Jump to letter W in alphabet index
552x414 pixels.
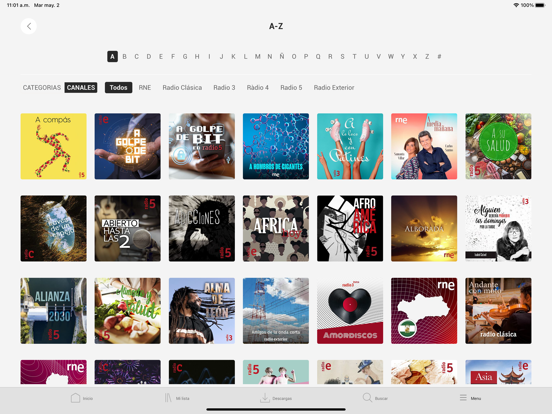pyautogui.click(x=390, y=56)
